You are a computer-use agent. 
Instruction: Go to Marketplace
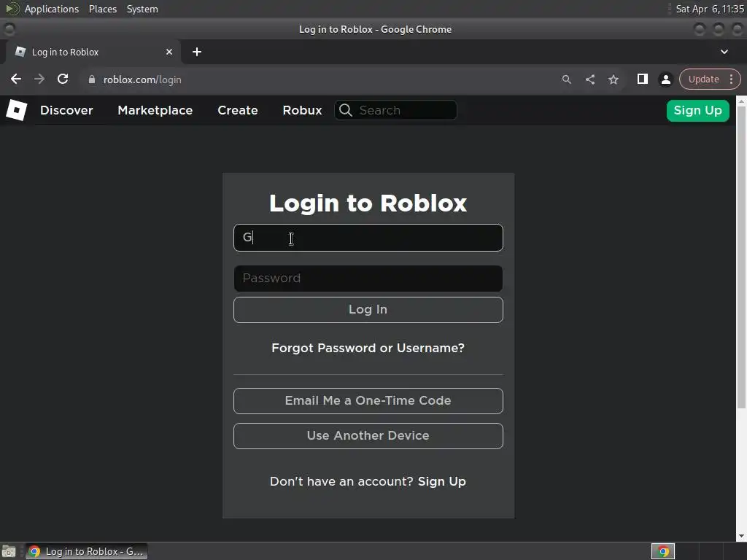[155, 111]
